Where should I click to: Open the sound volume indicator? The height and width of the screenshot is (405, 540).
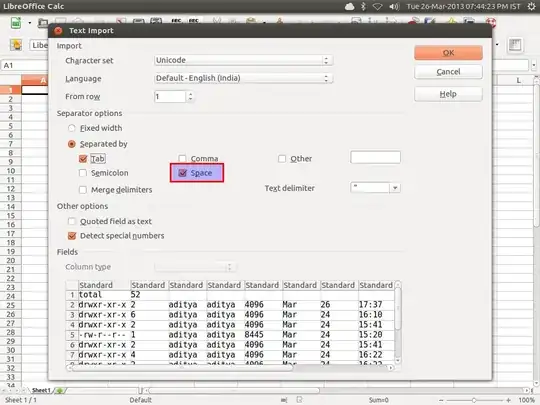[394, 7]
